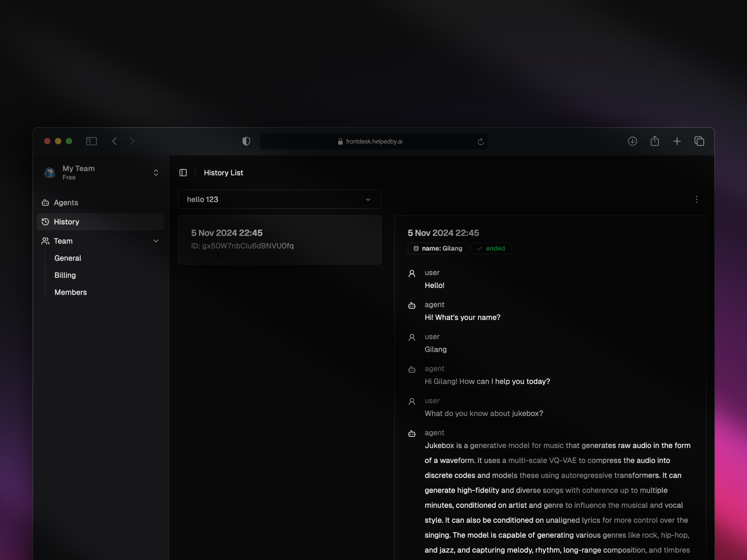Viewport: 747px width, 560px height.
Task: Open Agents in the sidebar
Action: (66, 203)
